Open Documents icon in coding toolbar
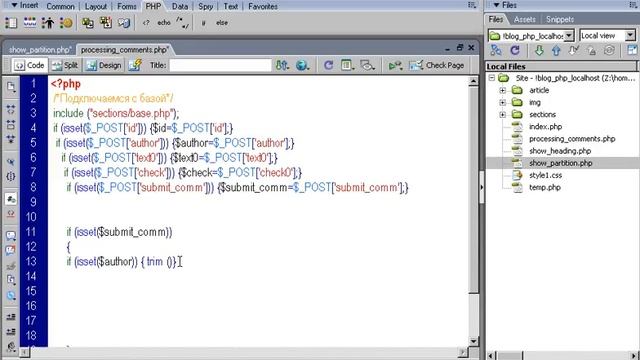The width and height of the screenshot is (640, 360). (x=11, y=87)
